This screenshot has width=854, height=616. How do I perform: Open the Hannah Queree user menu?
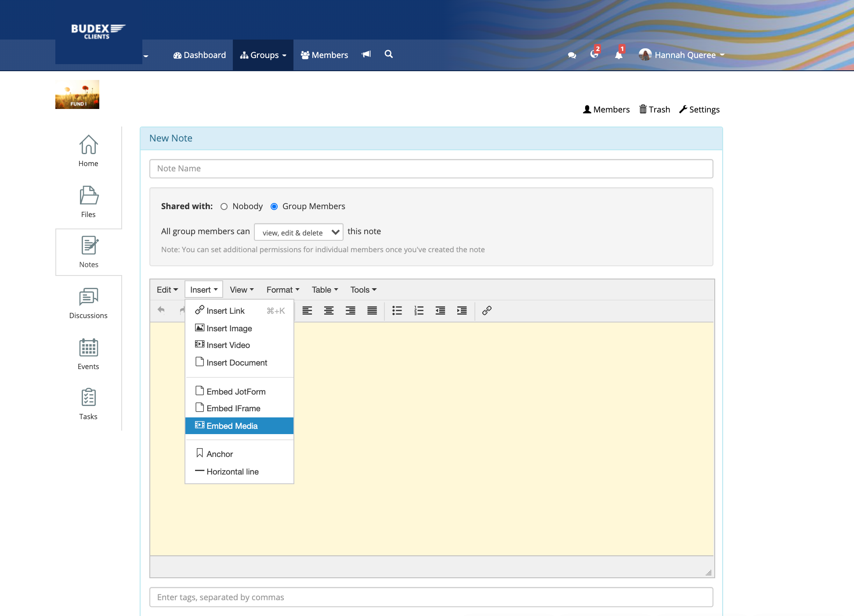click(681, 55)
